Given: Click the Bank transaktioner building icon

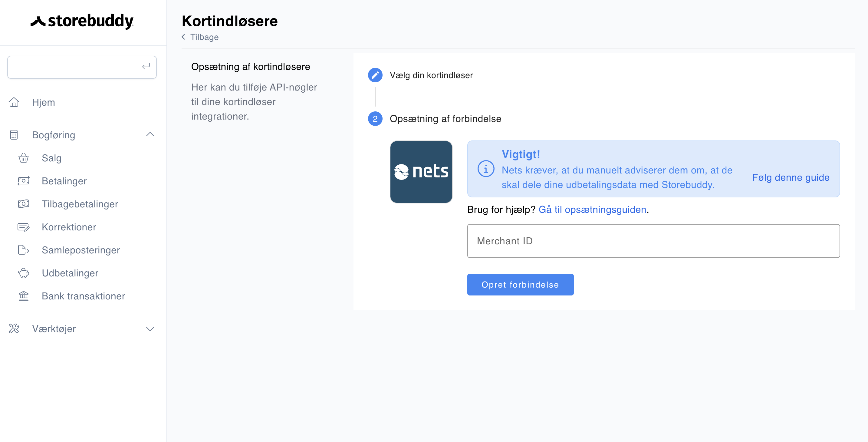Looking at the screenshot, I should 23,296.
